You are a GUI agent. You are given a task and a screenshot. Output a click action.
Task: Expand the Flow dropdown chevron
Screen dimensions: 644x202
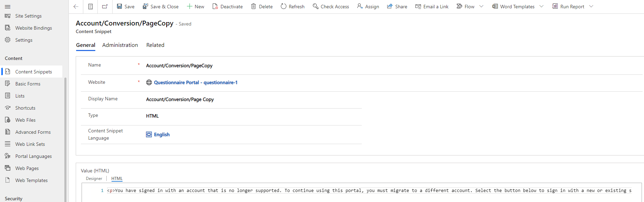pyautogui.click(x=482, y=7)
